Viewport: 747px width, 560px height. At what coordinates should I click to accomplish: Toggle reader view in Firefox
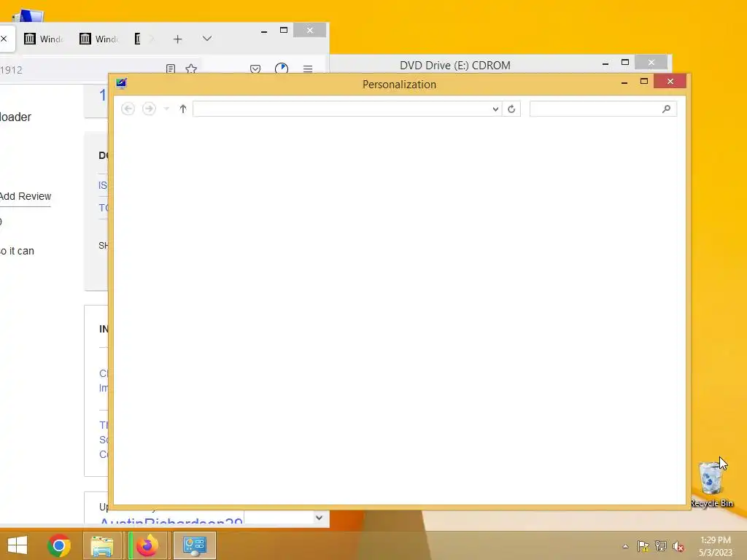[171, 69]
